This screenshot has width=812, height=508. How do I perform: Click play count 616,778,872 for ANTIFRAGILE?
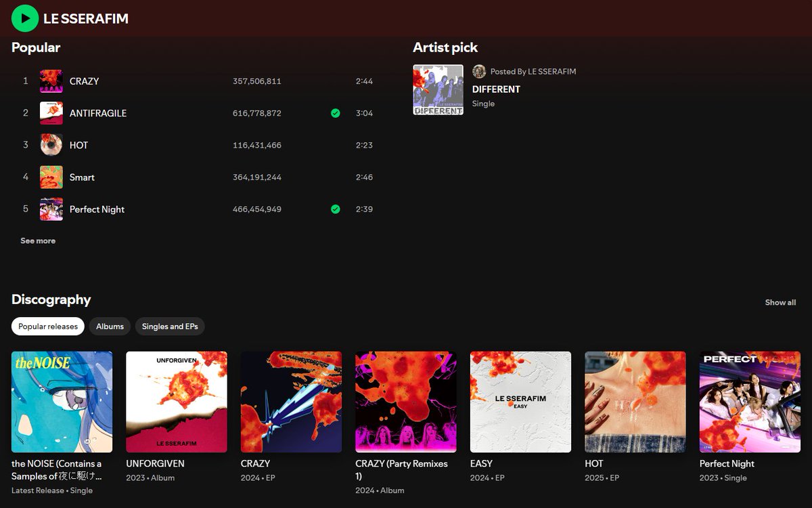(x=257, y=113)
